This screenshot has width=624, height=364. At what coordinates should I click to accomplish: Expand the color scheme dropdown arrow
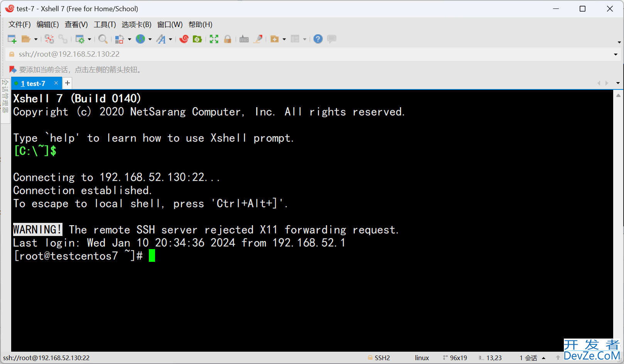point(130,39)
